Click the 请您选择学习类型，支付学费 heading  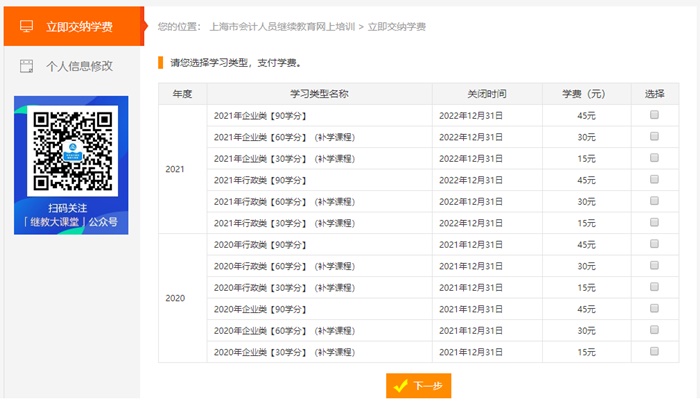point(236,63)
